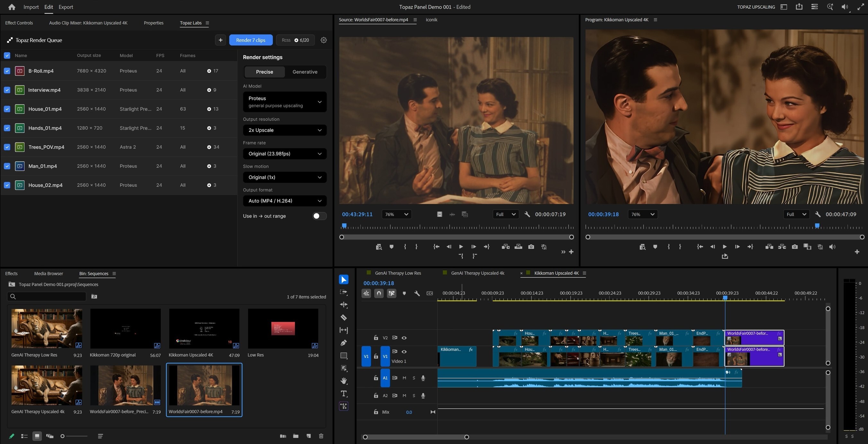Uncheck B-Roll.mp4 in render queue

tap(7, 71)
